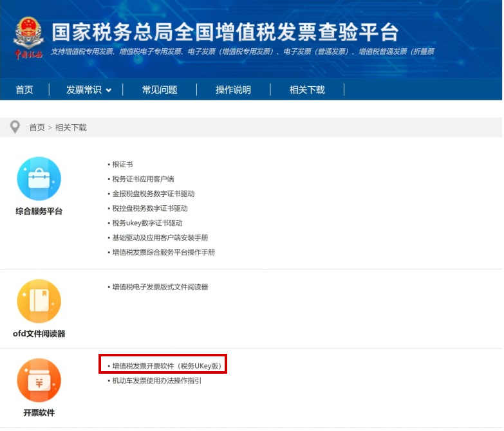Viewport: 504px width, 431px height.
Task: Download 增值税电子发票版式文件阅读器
Action: coord(160,287)
